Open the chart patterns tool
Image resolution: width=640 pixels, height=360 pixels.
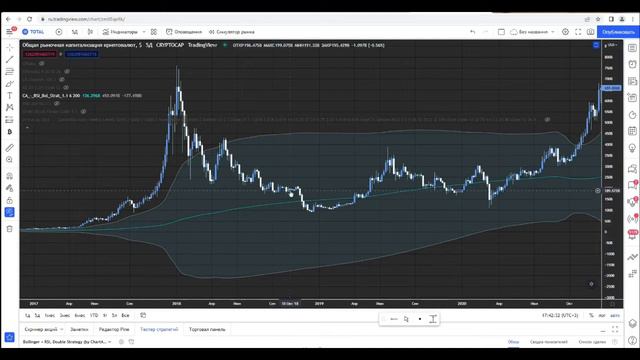[9, 107]
